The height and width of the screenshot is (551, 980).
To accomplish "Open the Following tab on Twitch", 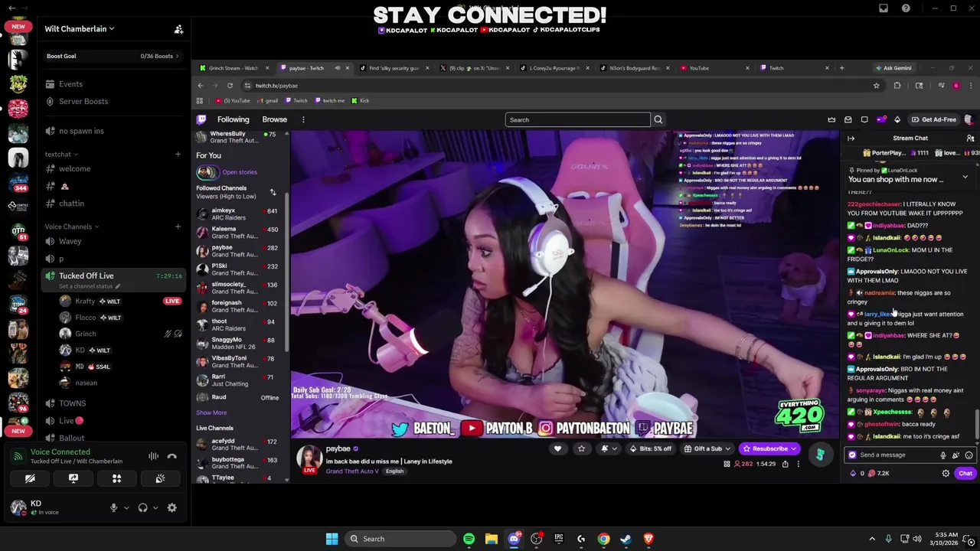I will (x=233, y=119).
